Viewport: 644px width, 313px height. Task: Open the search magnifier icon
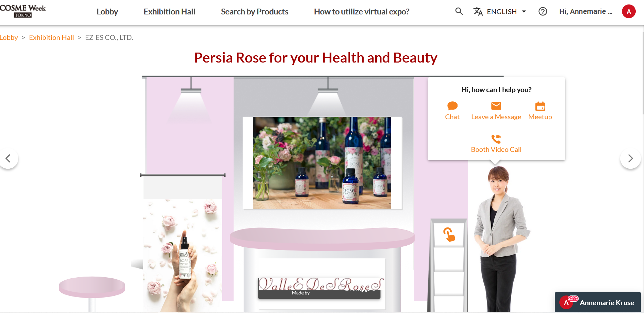tap(459, 11)
